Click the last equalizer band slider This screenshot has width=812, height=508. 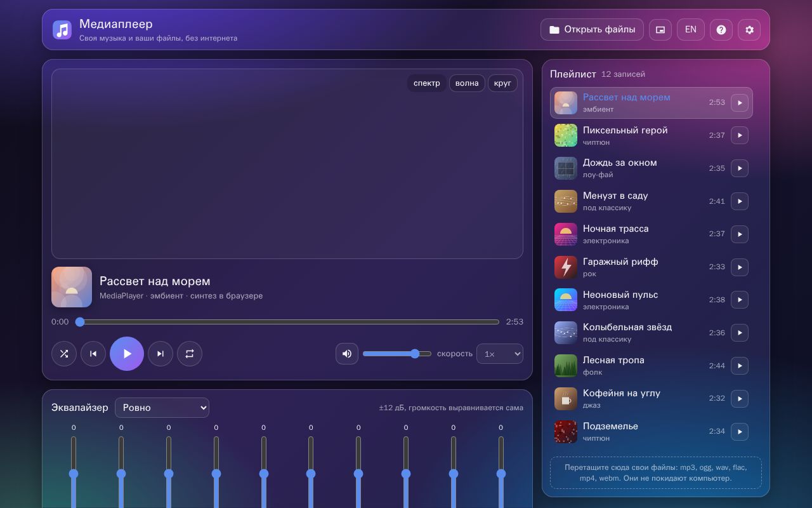click(501, 472)
